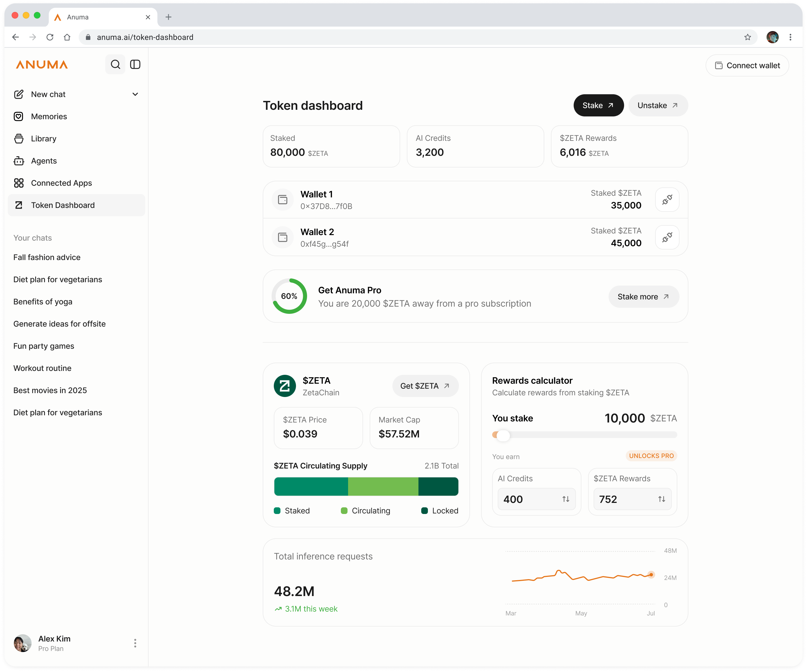Click the Circulating segment of supply bar
The width and height of the screenshot is (807, 672).
(383, 486)
